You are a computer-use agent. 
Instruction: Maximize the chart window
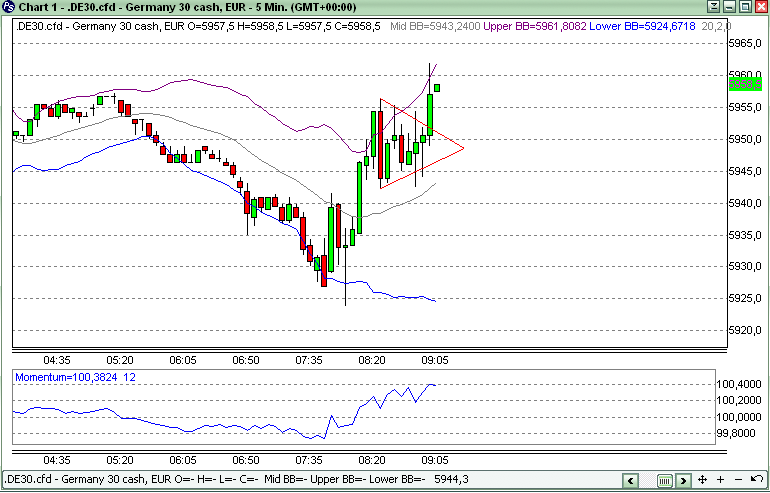(x=745, y=7)
